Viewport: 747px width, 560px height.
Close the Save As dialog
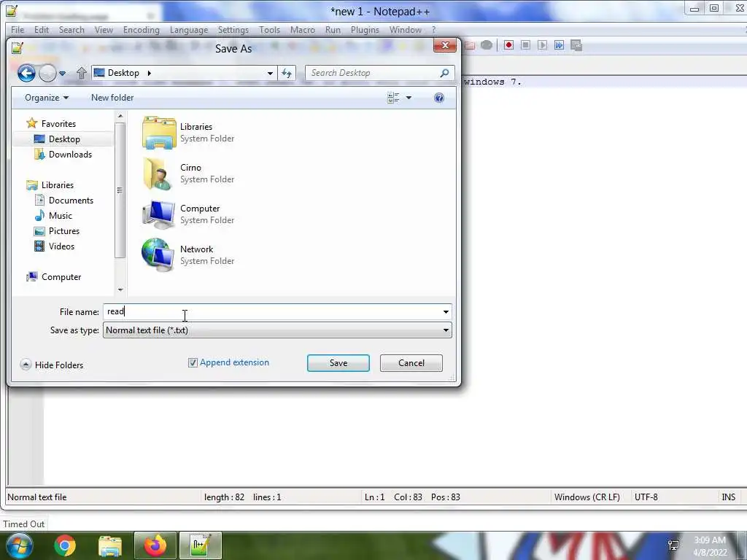445,45
